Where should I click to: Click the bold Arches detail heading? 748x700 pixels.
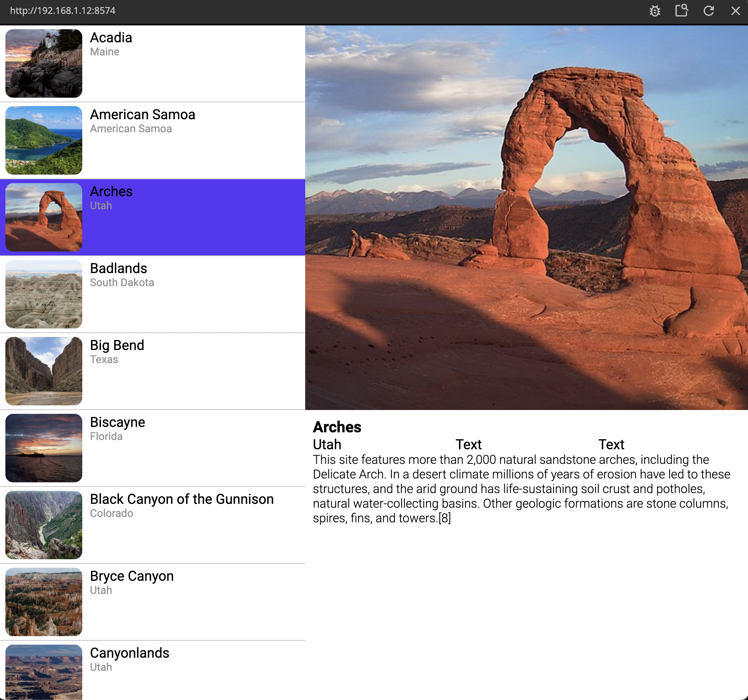pyautogui.click(x=337, y=427)
